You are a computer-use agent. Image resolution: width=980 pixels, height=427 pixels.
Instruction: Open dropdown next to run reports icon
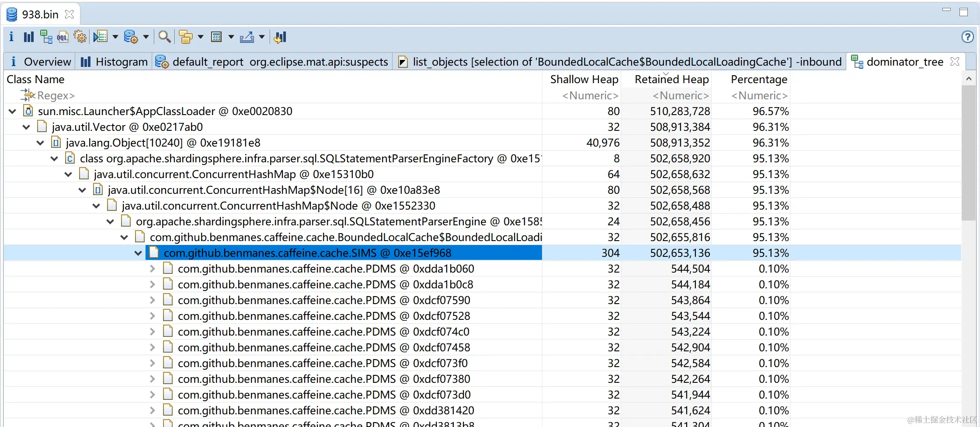tap(115, 37)
